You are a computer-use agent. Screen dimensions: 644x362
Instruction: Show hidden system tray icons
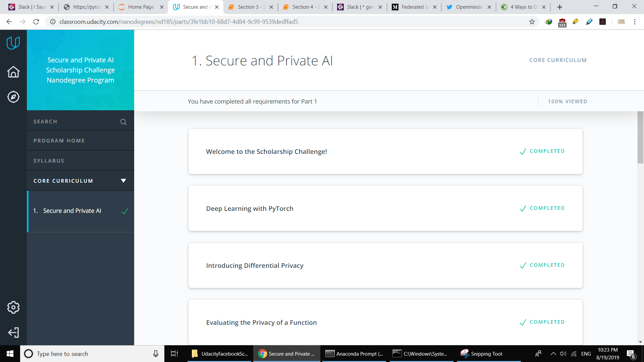pos(553,354)
